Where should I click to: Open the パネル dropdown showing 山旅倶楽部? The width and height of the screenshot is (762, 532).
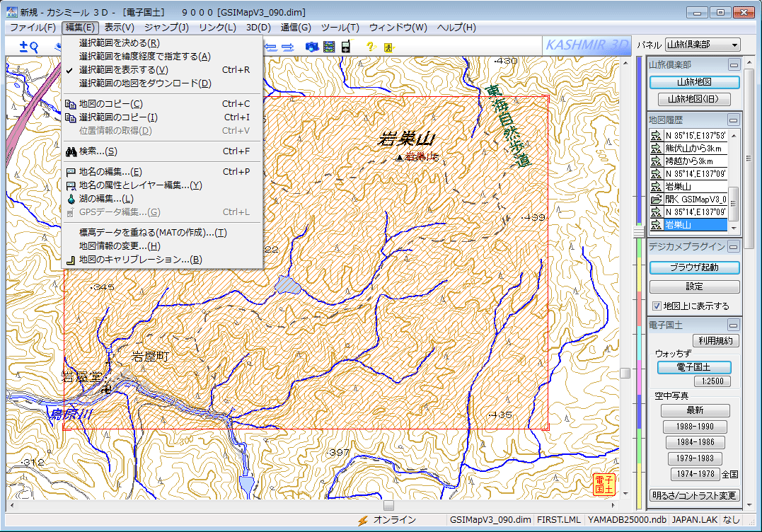tap(703, 45)
